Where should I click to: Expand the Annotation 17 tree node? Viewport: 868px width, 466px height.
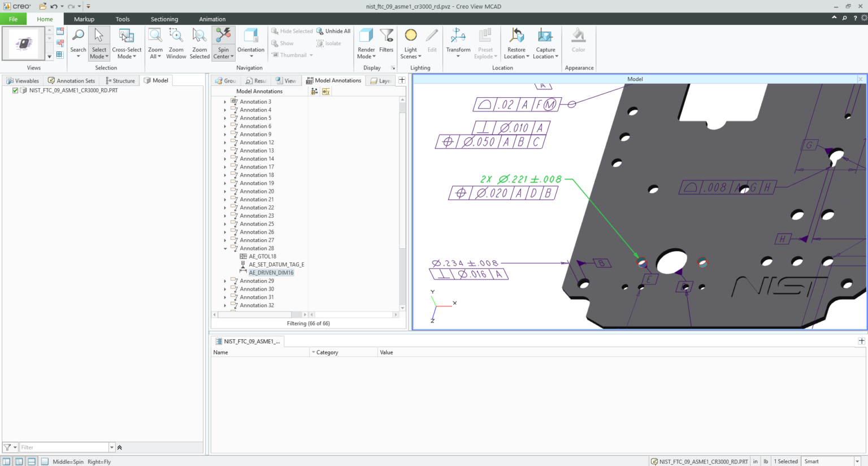coord(225,167)
